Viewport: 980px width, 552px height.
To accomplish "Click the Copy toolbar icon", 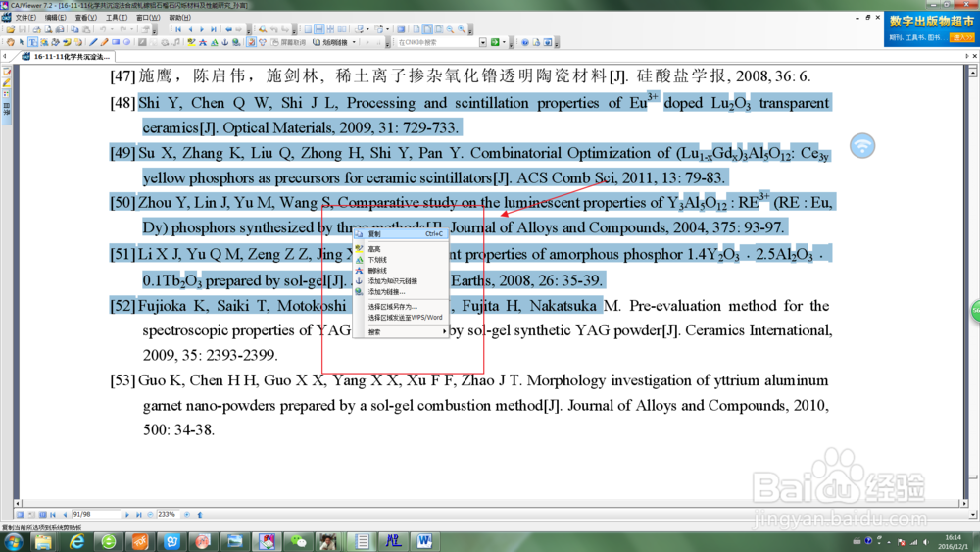I will (x=74, y=29).
